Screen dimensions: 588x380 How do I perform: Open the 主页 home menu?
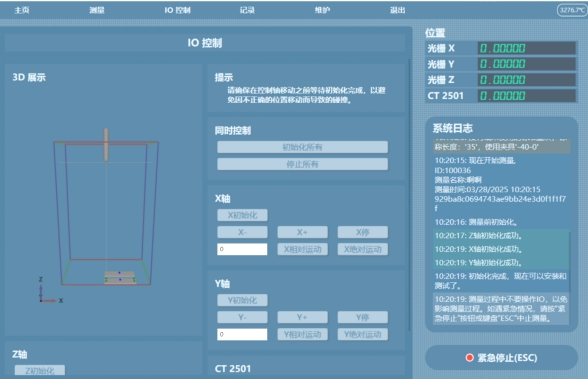(22, 10)
